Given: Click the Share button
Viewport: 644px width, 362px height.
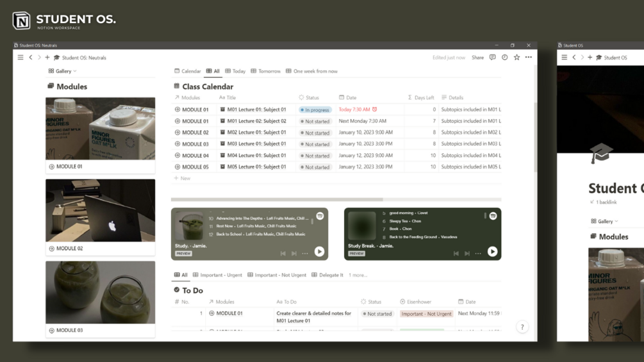Looking at the screenshot, I should pyautogui.click(x=477, y=58).
